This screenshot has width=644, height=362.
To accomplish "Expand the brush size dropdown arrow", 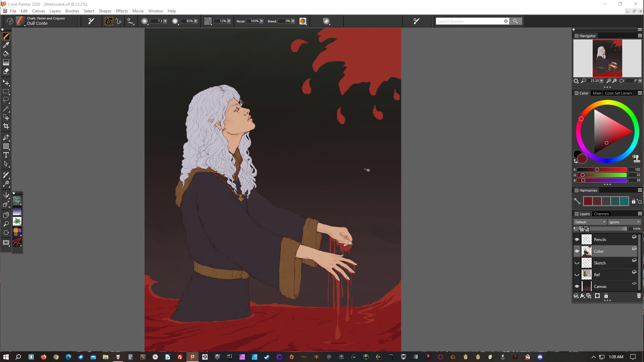I will [x=165, y=21].
